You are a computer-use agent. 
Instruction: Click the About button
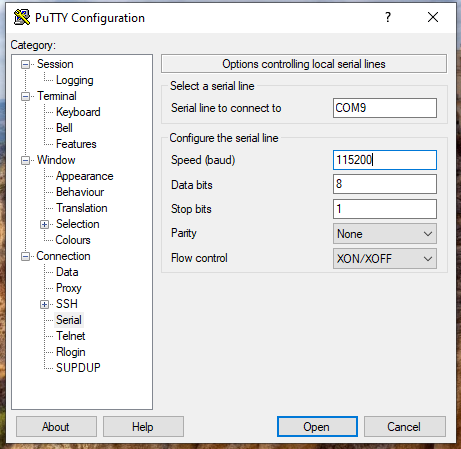(x=56, y=426)
